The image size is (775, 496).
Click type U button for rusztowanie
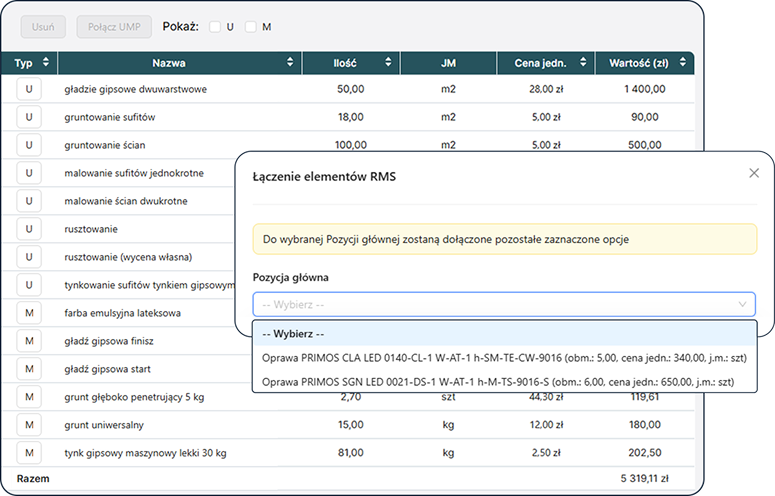[x=28, y=229]
